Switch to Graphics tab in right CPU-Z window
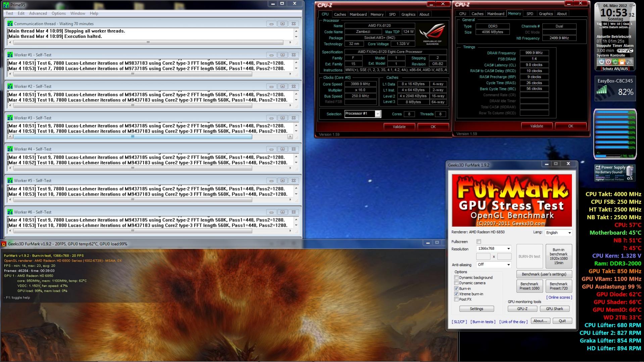This screenshot has width=644, height=362. pyautogui.click(x=546, y=14)
